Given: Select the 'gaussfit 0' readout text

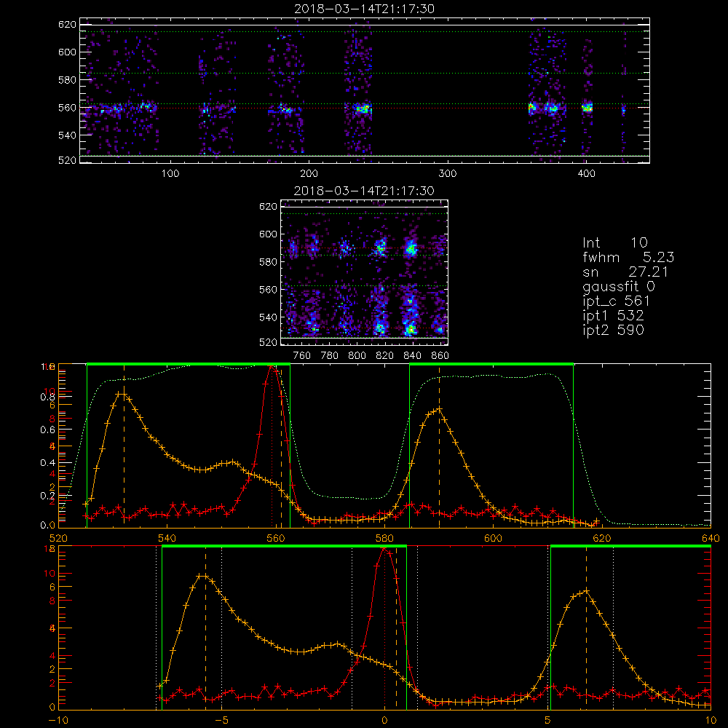Looking at the screenshot, I should coord(619,286).
